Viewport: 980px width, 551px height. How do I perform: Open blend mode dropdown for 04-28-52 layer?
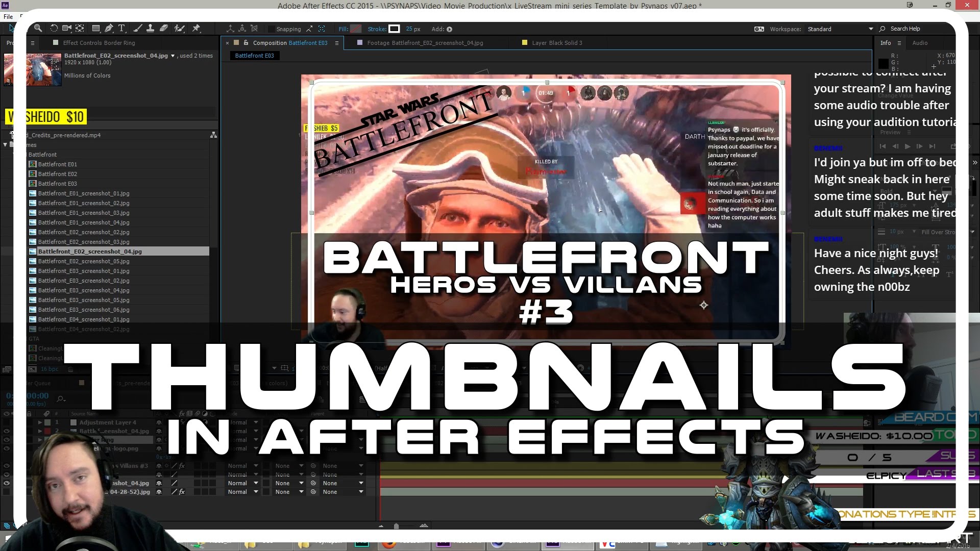coord(243,492)
